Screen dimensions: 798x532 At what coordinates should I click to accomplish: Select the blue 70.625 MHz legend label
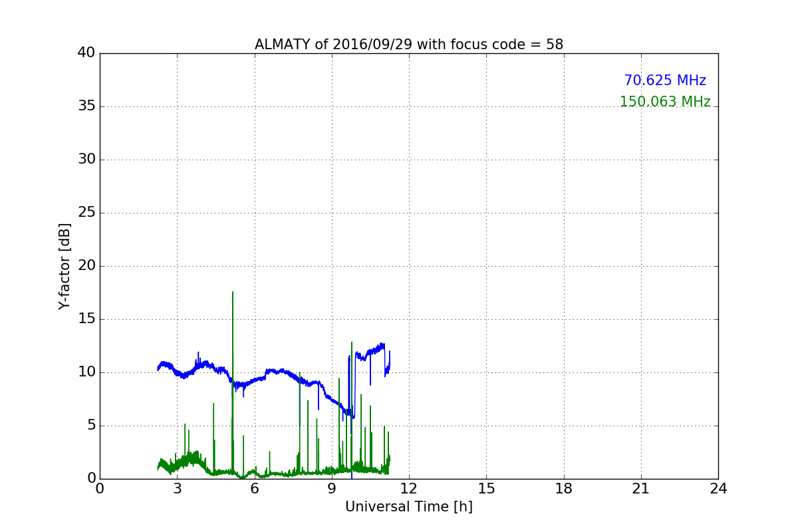click(665, 80)
